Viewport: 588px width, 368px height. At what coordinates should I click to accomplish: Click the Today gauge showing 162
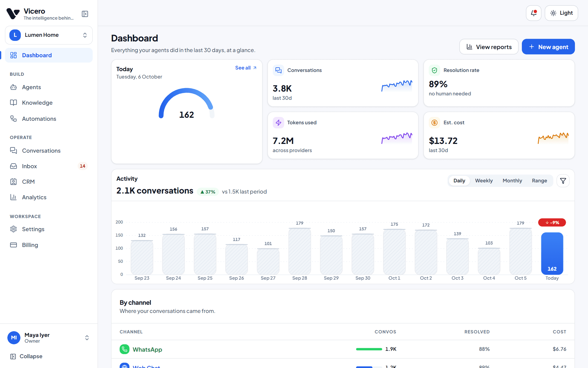186,104
